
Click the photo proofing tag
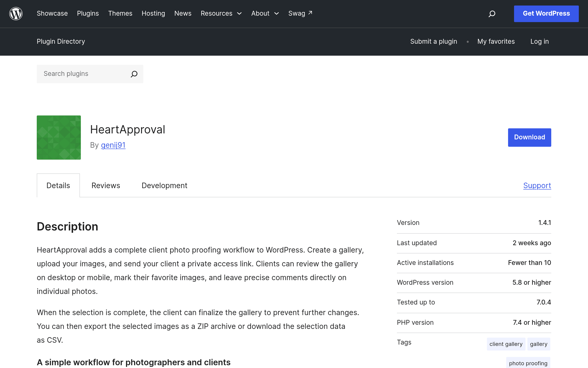pyautogui.click(x=528, y=363)
